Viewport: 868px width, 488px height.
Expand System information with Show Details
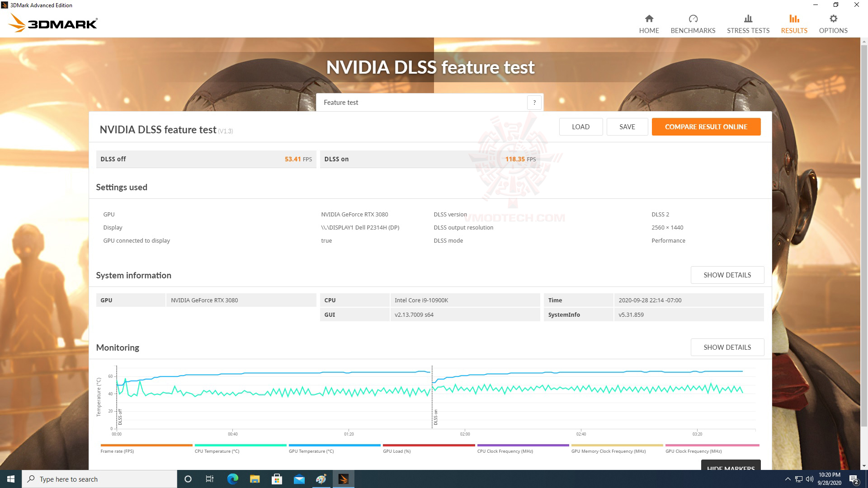pos(727,275)
